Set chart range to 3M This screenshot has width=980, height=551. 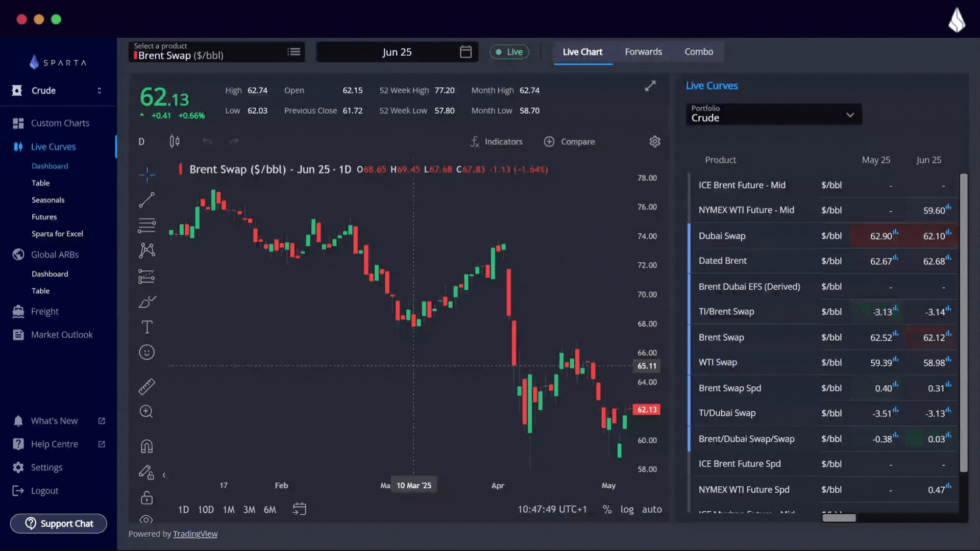click(x=249, y=510)
